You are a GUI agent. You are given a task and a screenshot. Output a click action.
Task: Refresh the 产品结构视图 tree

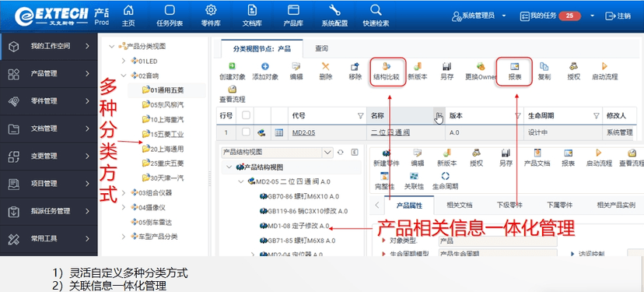[340, 152]
